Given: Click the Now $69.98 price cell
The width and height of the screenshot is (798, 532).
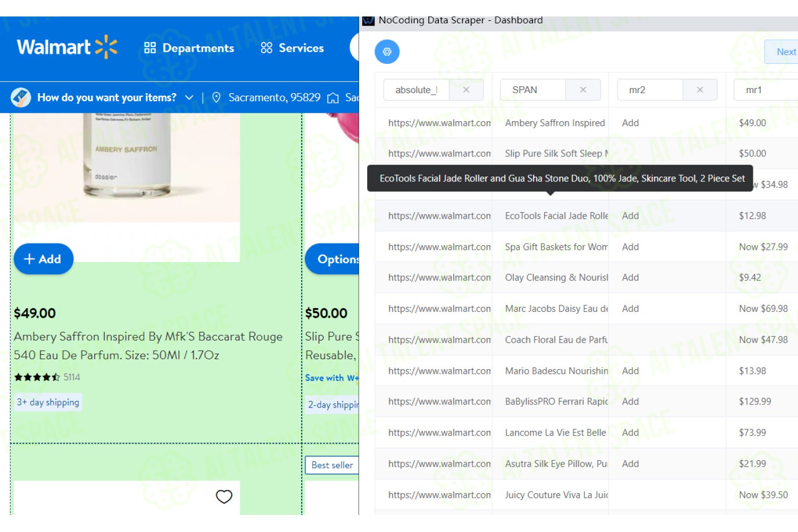Looking at the screenshot, I should coord(762,309).
